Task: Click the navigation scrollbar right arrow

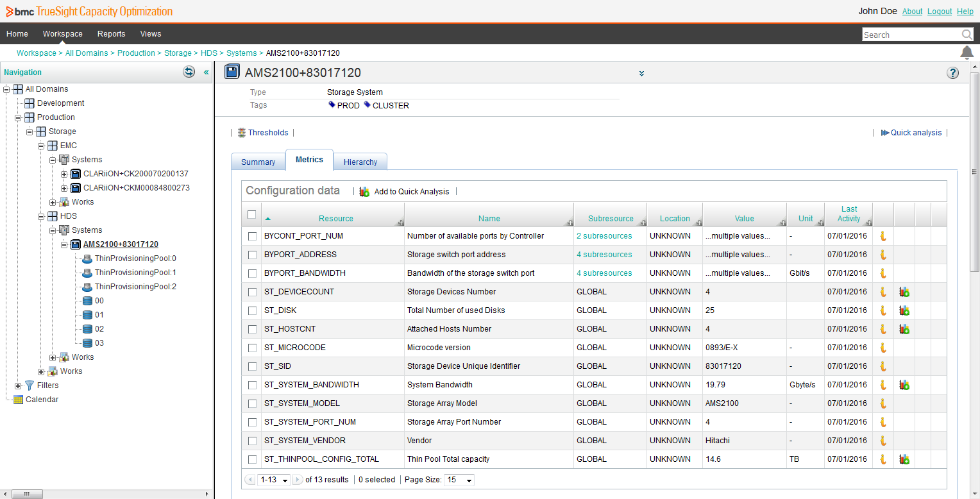Action: tap(207, 494)
